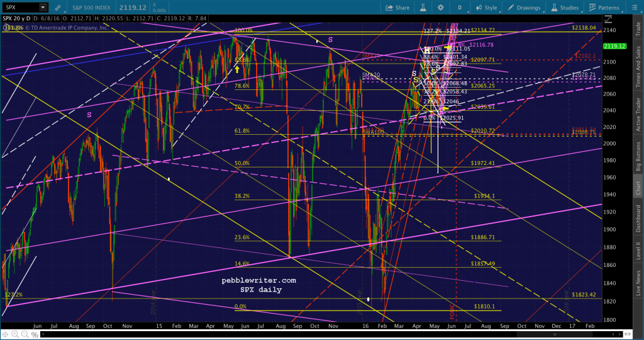Viewport: 644px width, 340px height.
Task: Click the $1810.1 Fibonacci level label
Action: point(484,306)
